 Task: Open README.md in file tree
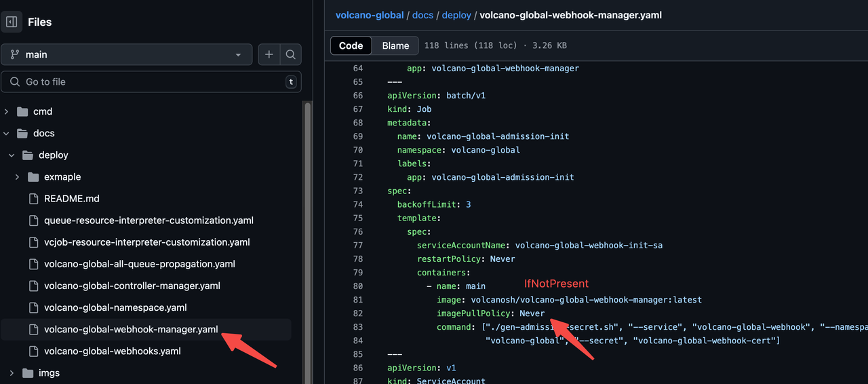(72, 198)
